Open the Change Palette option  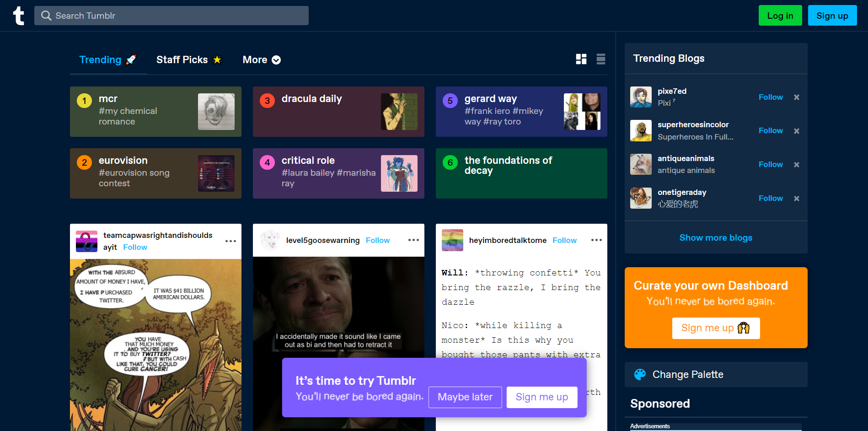716,375
